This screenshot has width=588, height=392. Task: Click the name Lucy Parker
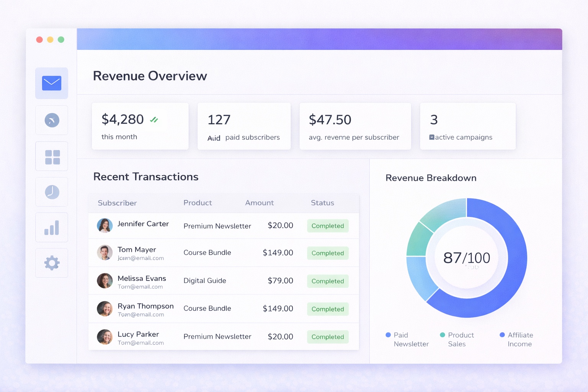[x=138, y=334]
